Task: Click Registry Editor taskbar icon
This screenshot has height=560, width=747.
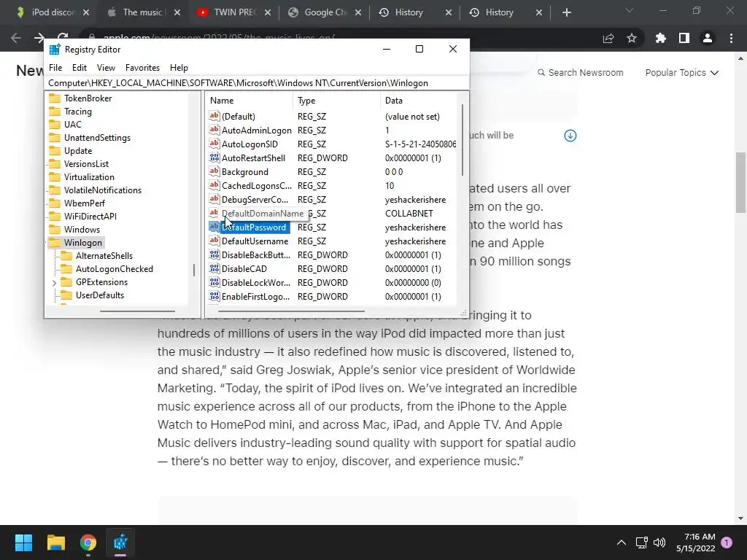Action: click(120, 542)
